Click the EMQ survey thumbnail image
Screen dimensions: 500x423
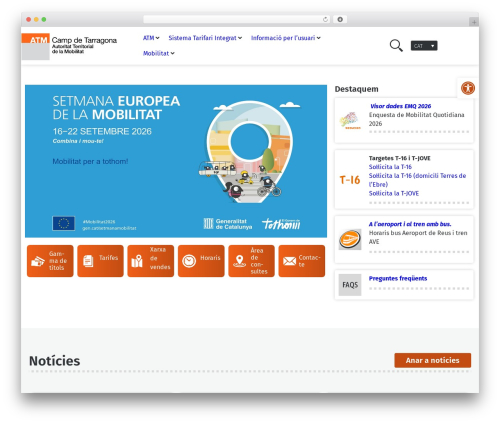[x=350, y=120]
